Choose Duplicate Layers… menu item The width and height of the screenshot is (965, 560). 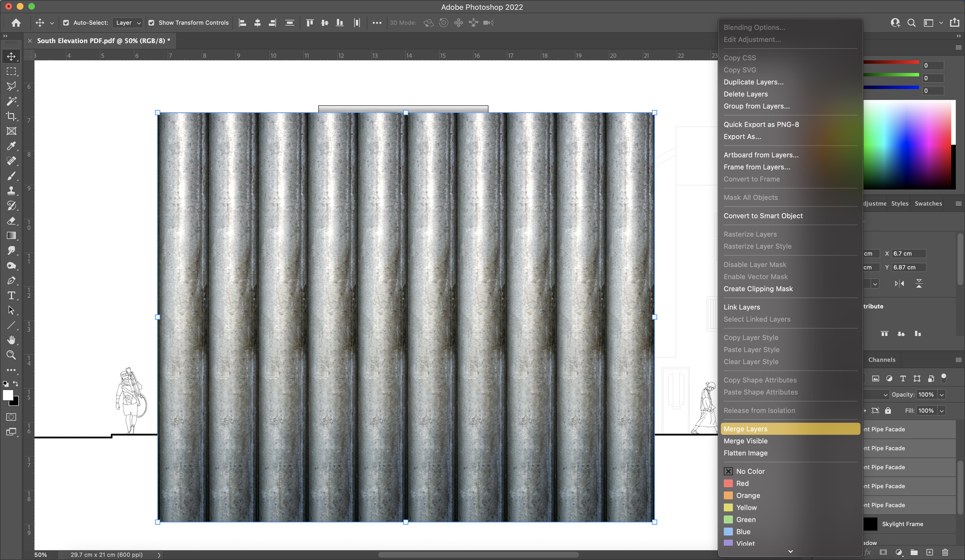pyautogui.click(x=790, y=82)
